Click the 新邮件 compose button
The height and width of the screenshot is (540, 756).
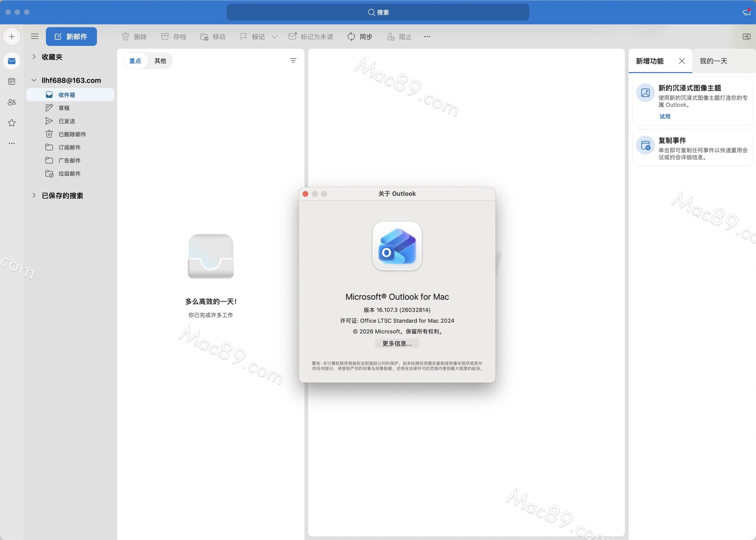pyautogui.click(x=71, y=36)
